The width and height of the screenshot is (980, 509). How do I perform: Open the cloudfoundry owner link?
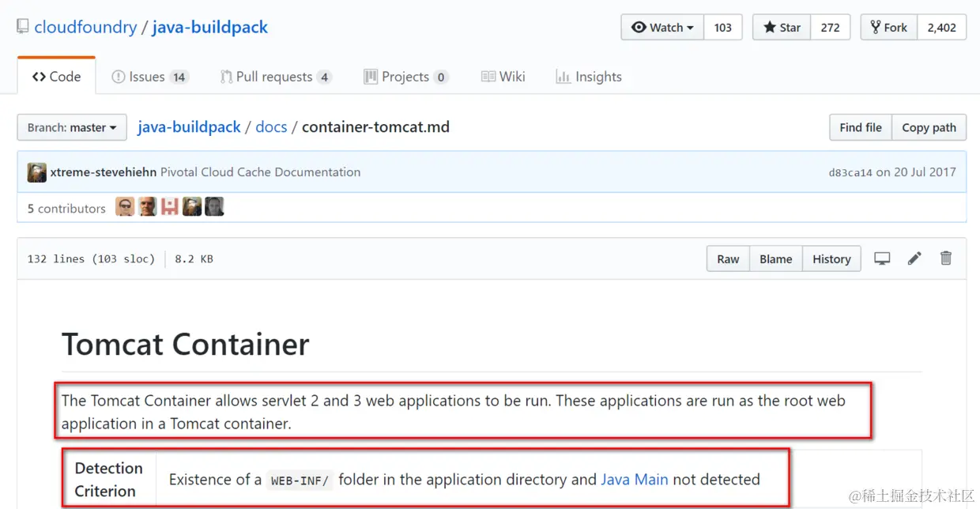pos(85,28)
